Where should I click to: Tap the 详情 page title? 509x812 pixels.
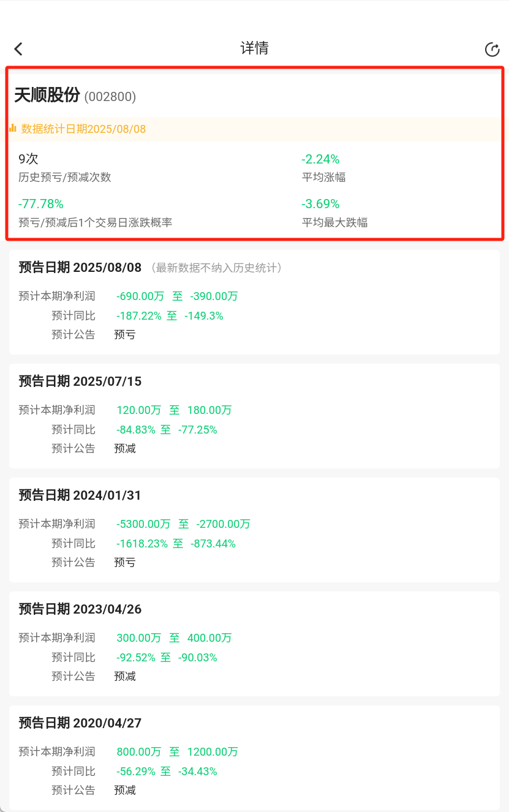click(254, 48)
